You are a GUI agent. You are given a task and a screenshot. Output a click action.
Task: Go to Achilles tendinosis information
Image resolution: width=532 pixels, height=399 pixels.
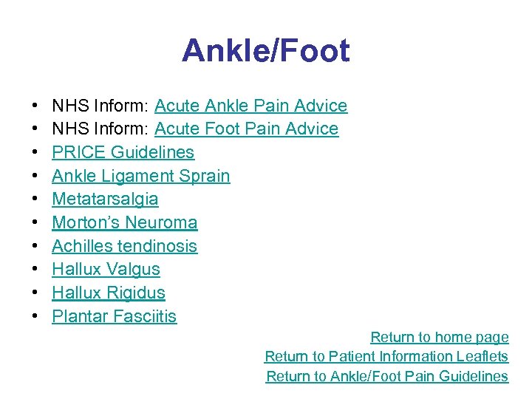tap(124, 246)
